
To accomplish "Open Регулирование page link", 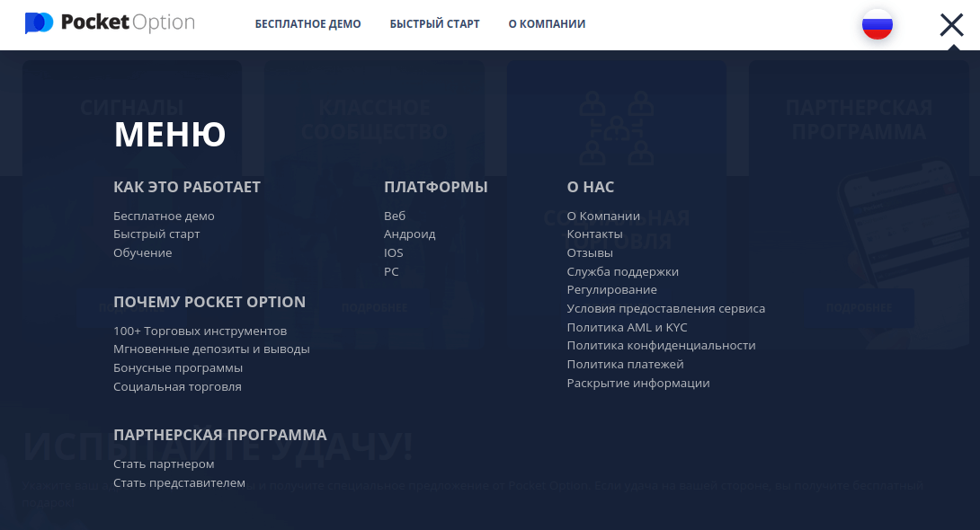I will pos(611,290).
